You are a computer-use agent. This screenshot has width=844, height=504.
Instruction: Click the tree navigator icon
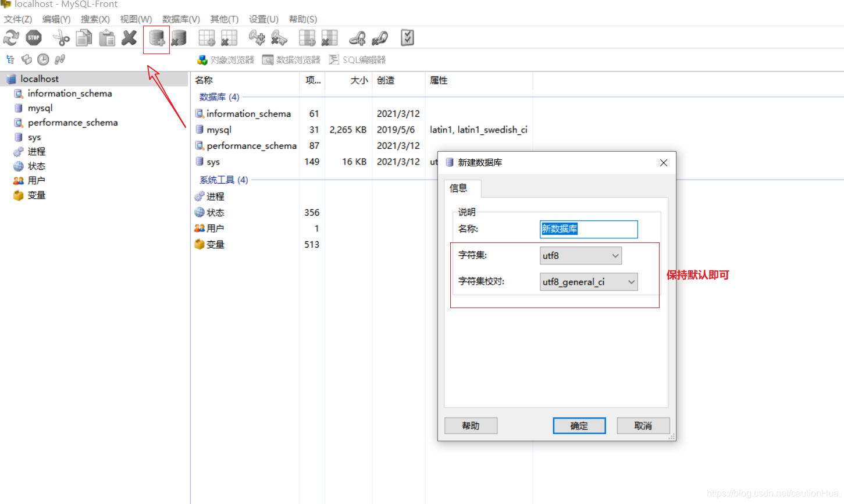10,59
